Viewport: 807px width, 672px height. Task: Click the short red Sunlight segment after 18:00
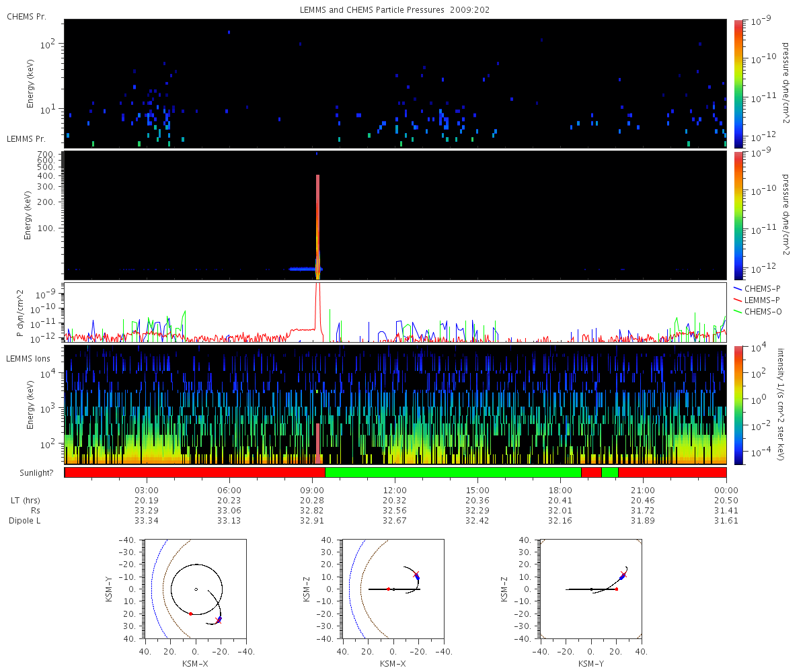(591, 472)
